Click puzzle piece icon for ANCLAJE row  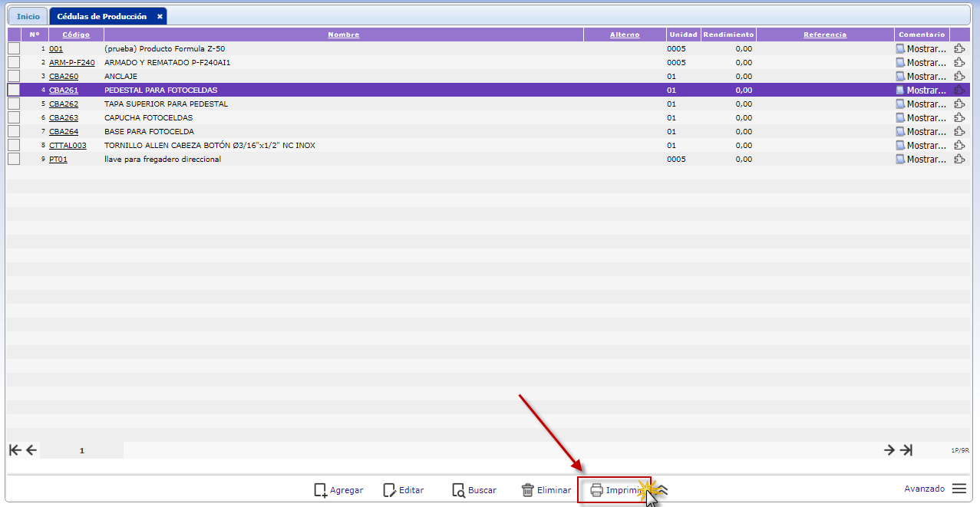click(x=959, y=77)
